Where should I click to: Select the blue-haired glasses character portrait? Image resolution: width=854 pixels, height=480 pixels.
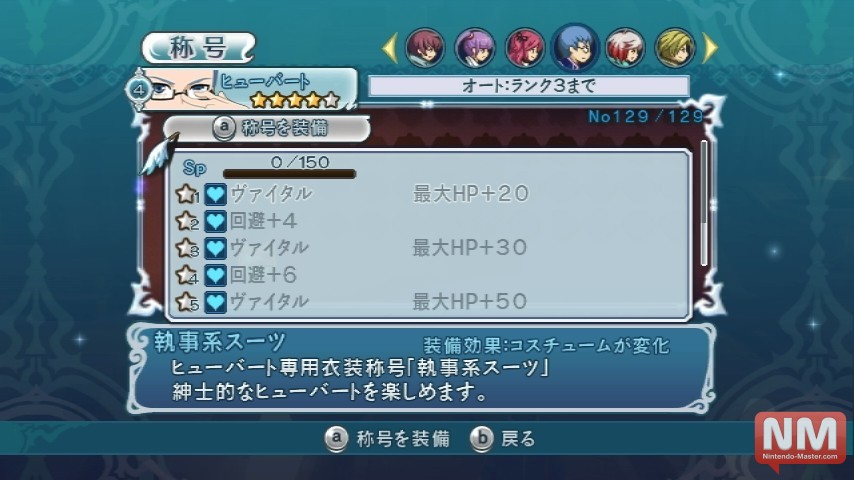(575, 47)
